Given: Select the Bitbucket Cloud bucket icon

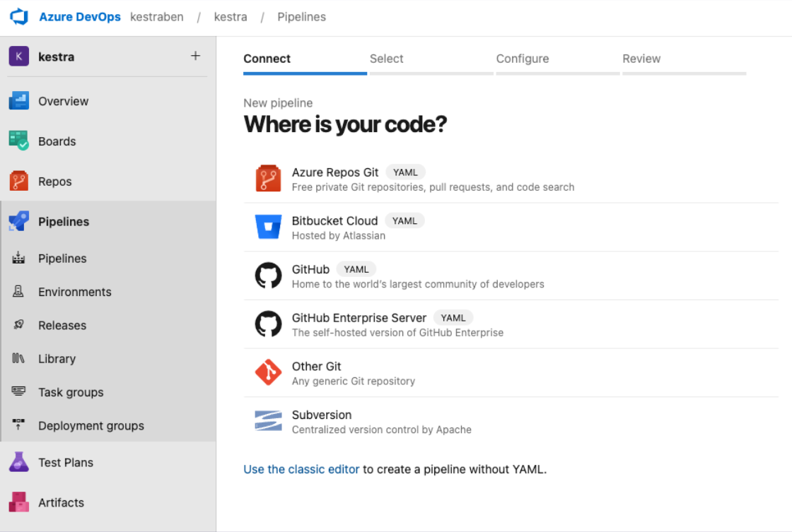Looking at the screenshot, I should pyautogui.click(x=268, y=227).
